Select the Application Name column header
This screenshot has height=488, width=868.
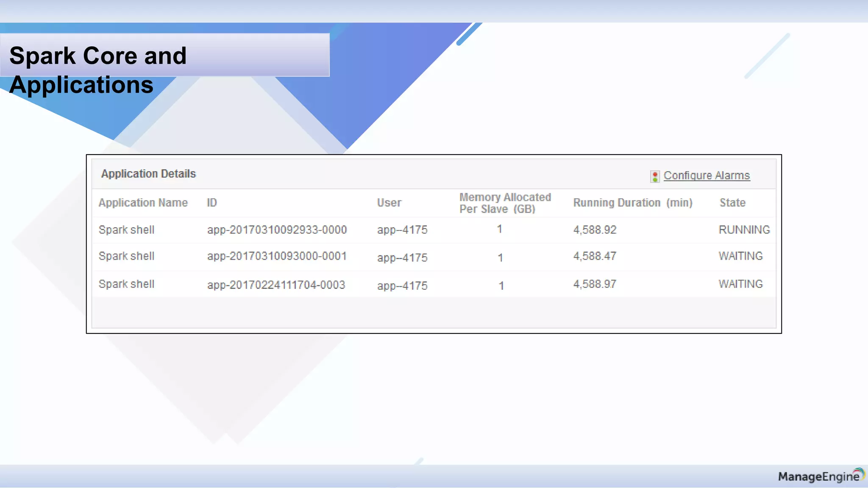click(x=143, y=203)
